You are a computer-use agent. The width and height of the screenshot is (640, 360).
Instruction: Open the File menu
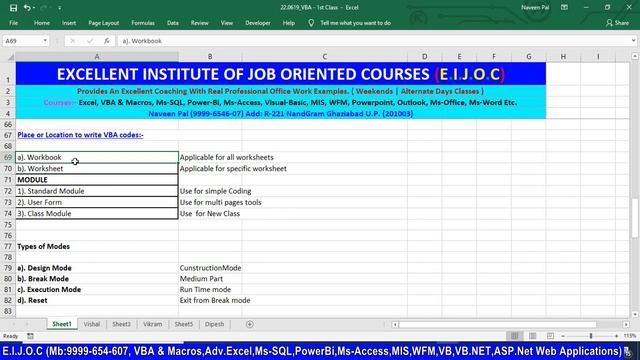click(13, 23)
